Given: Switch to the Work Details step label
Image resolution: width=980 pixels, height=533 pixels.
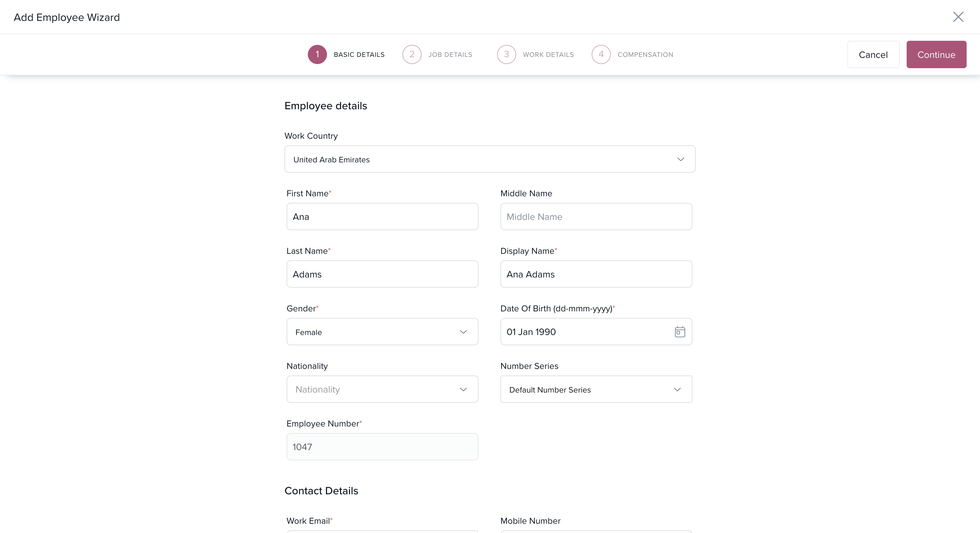Looking at the screenshot, I should tap(548, 55).
